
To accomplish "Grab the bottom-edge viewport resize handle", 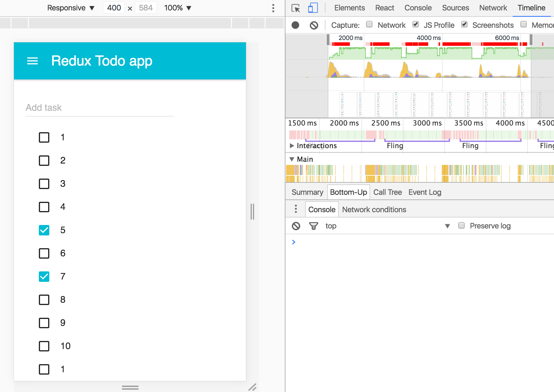I will (130, 387).
